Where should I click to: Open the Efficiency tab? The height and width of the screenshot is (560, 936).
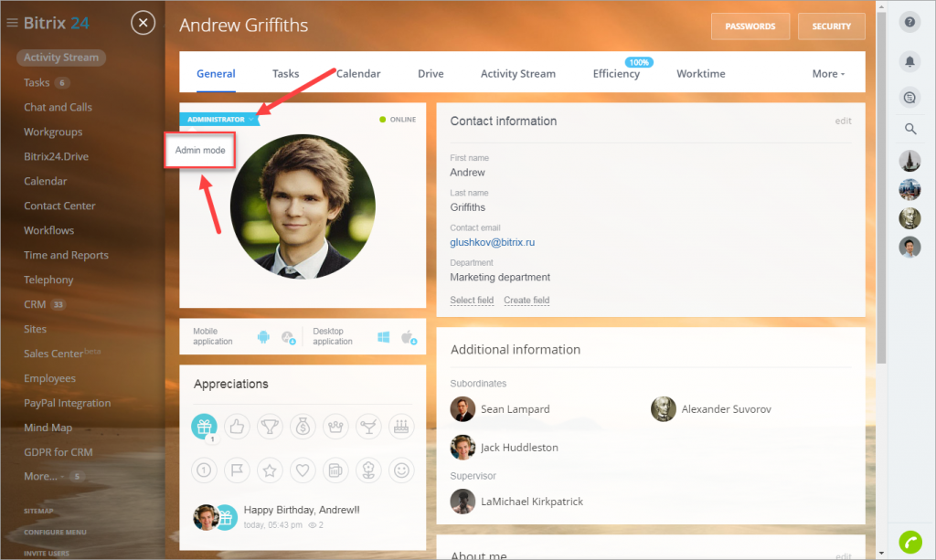pos(616,74)
